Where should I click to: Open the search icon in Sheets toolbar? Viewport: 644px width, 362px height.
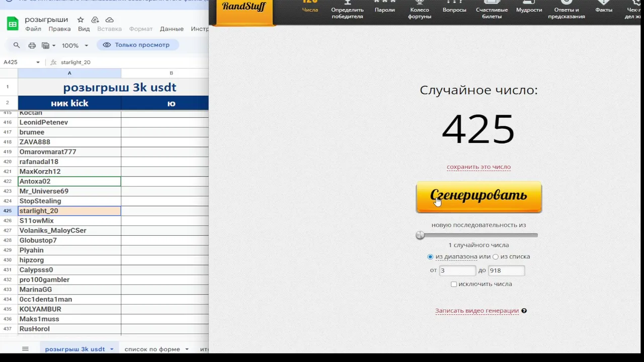point(17,45)
